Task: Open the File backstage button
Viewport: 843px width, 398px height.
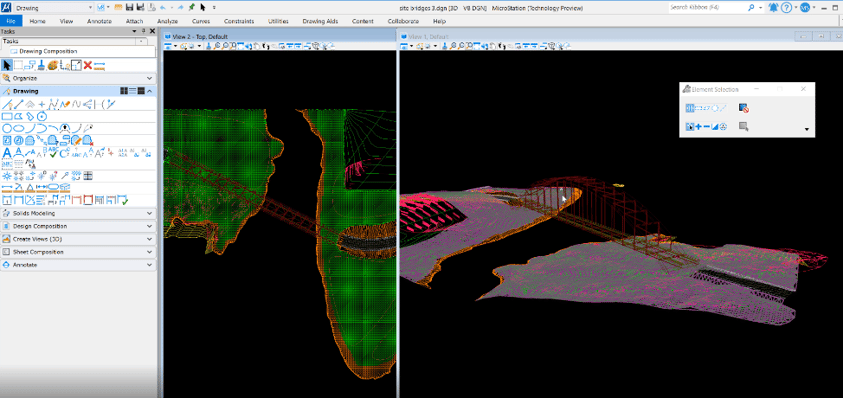Action: tap(11, 21)
